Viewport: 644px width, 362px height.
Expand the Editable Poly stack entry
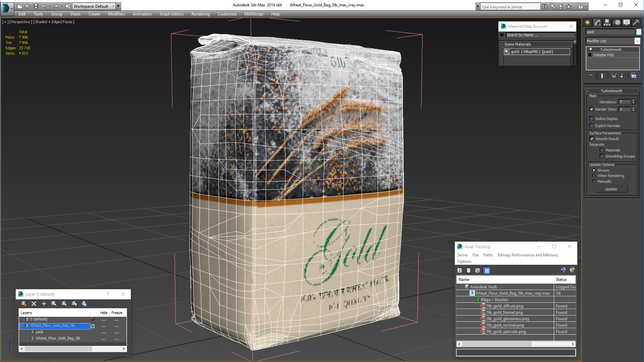[x=590, y=55]
